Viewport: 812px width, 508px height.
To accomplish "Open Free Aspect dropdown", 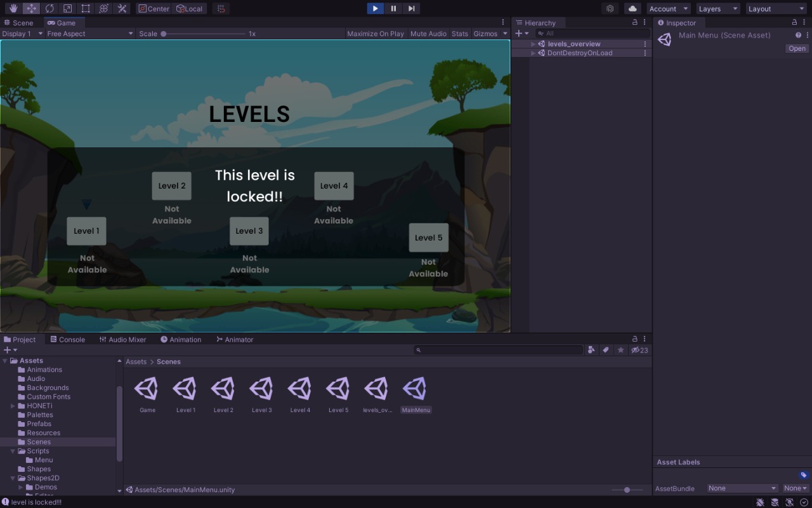I will [x=90, y=34].
